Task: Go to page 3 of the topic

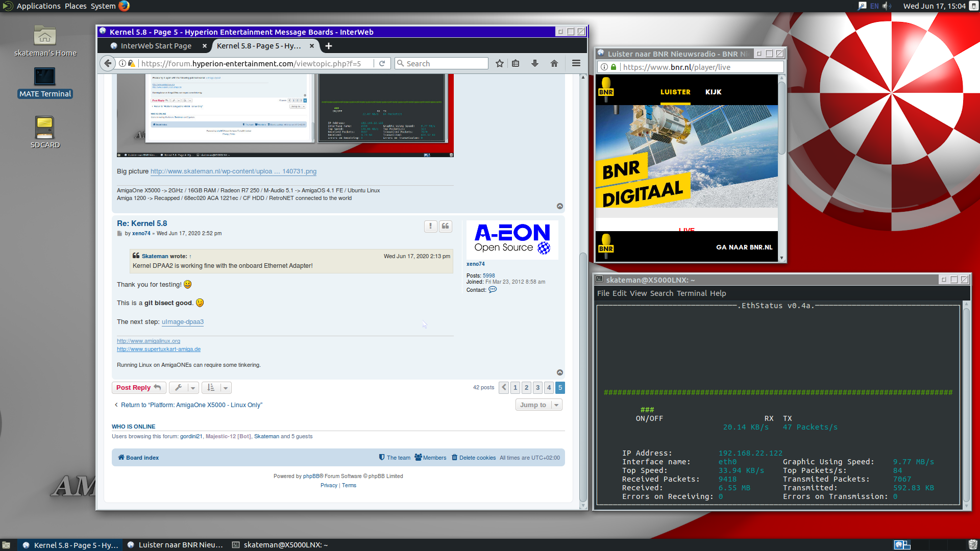Action: tap(538, 388)
